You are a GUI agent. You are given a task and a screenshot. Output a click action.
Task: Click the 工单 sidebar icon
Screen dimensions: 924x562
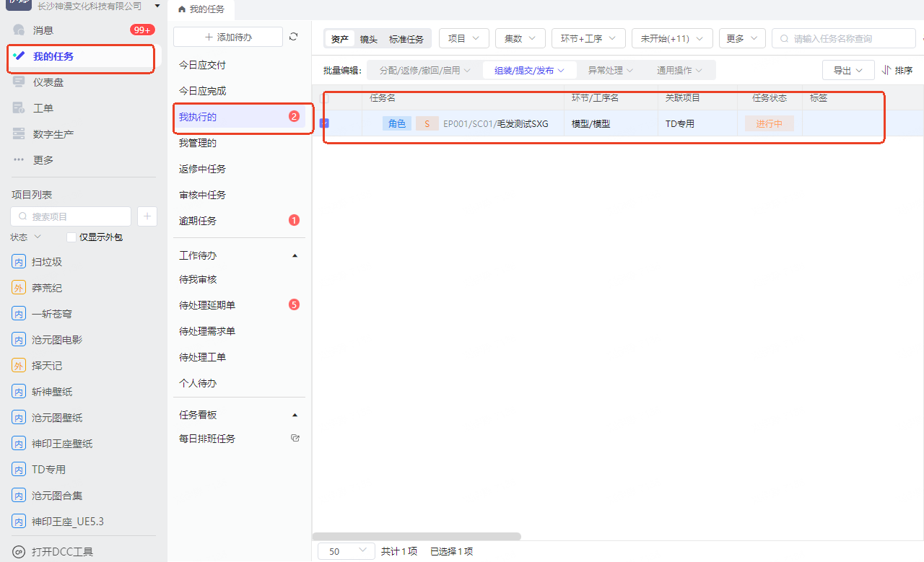(x=19, y=108)
